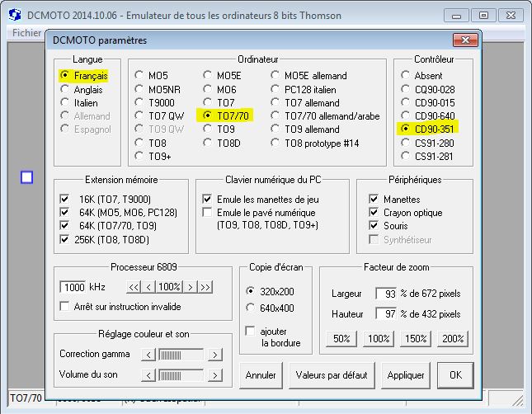The height and width of the screenshot is (414, 532).
Task: Select Italien language
Action: 79,103
